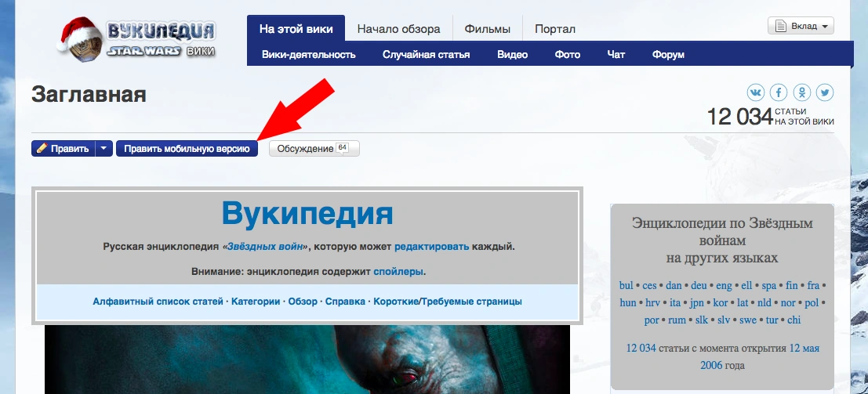This screenshot has width=868, height=394.
Task: Click the 12 034 articles count link in sidebar
Action: (x=641, y=348)
